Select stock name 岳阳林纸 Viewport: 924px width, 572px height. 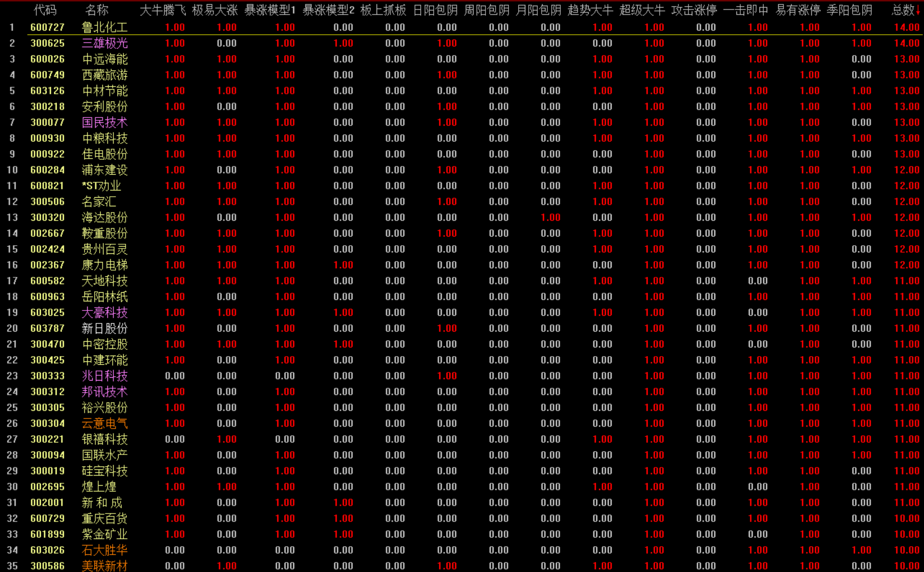coord(105,297)
